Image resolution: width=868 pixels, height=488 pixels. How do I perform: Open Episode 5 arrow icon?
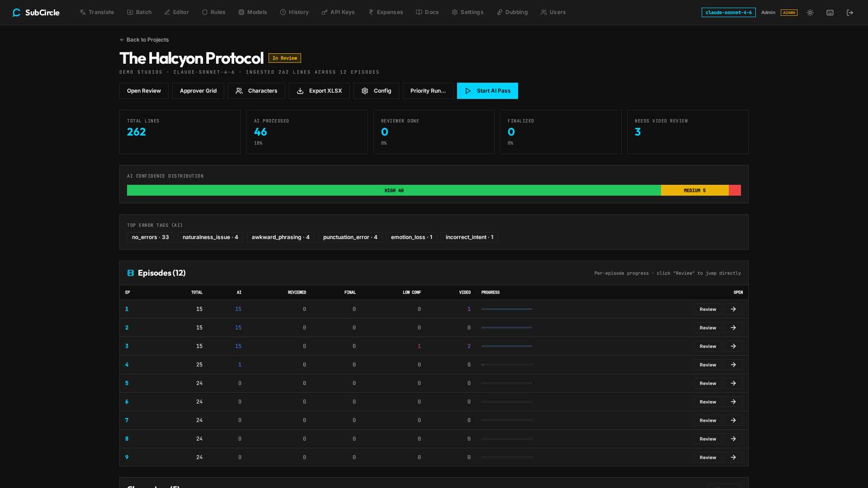[733, 383]
